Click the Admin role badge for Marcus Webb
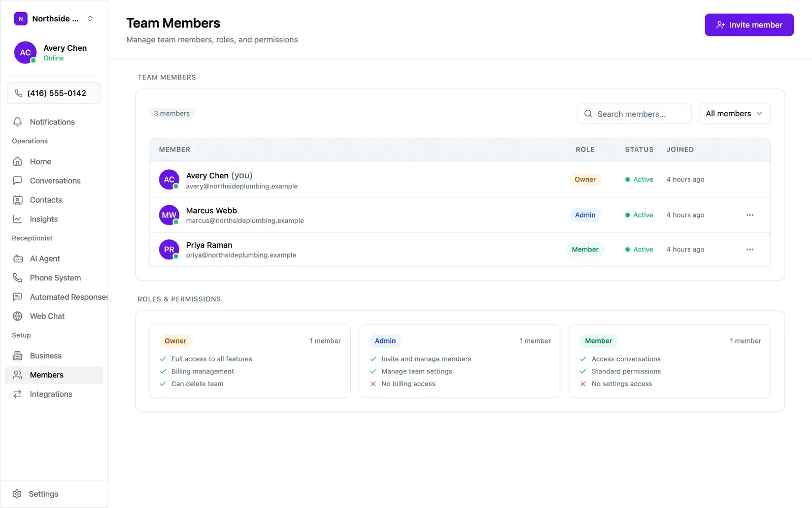812x508 pixels. [585, 215]
